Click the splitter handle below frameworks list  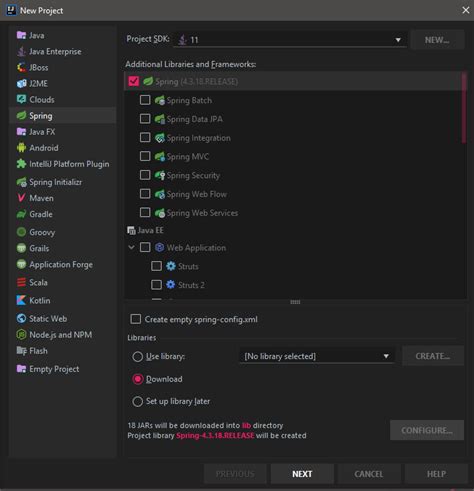click(295, 302)
